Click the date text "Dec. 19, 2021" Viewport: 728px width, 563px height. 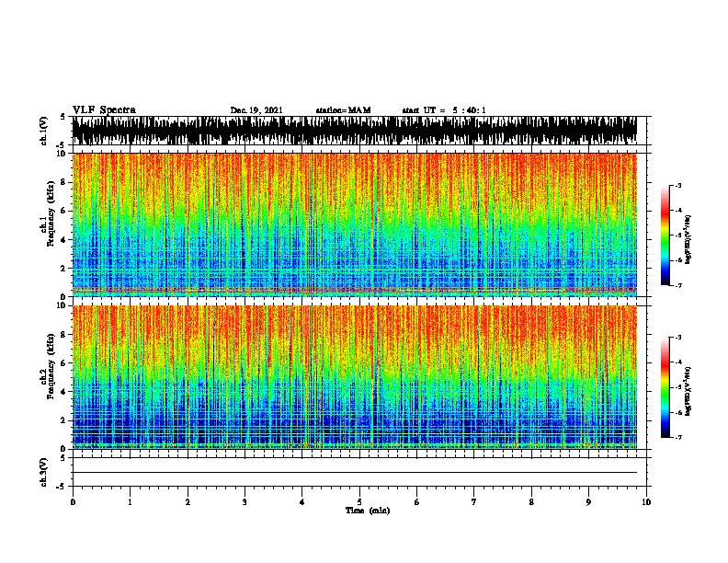[x=256, y=110]
